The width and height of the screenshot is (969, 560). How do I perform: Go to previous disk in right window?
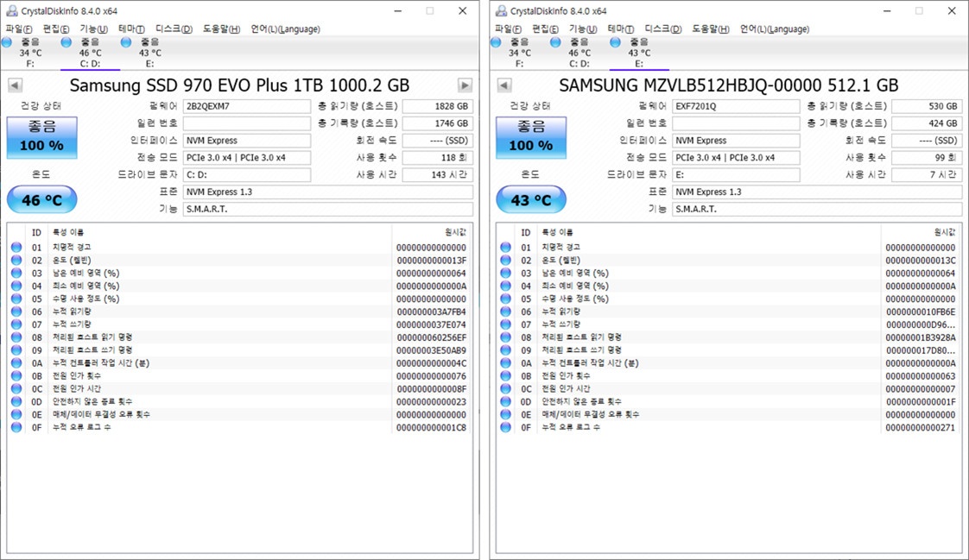click(504, 85)
